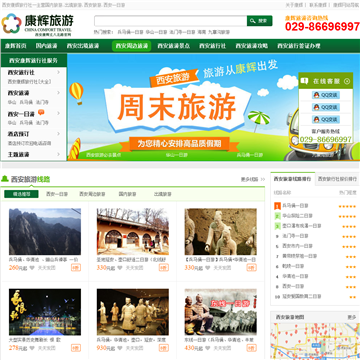The height and width of the screenshot is (360, 360).
Task: Click the discount badge on the 260元 card
Action: click(x=76, y=268)
